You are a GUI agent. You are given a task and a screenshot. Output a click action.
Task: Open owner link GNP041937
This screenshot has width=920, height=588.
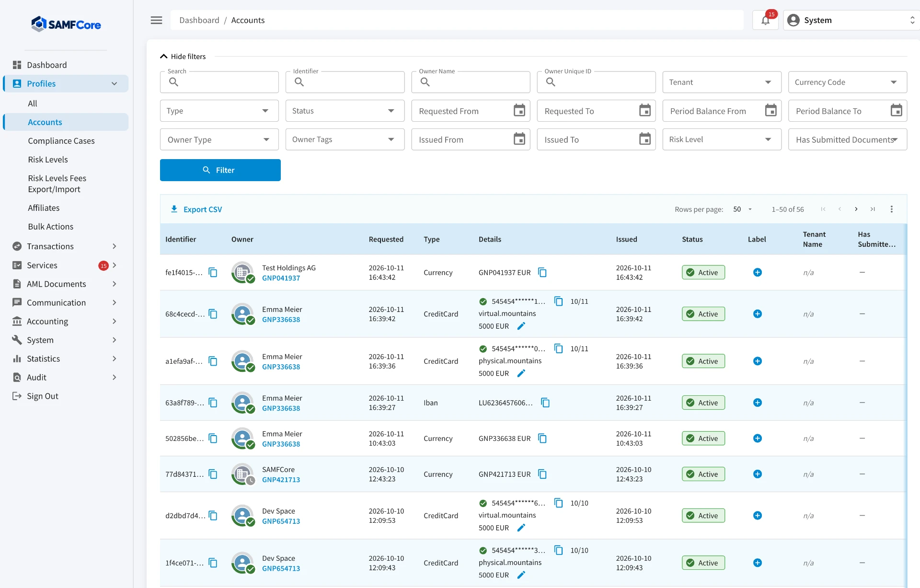click(x=281, y=278)
